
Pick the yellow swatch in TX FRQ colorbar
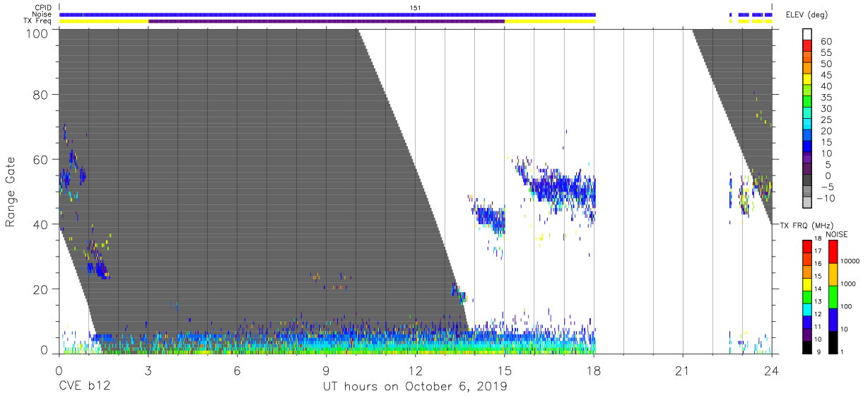807,284
